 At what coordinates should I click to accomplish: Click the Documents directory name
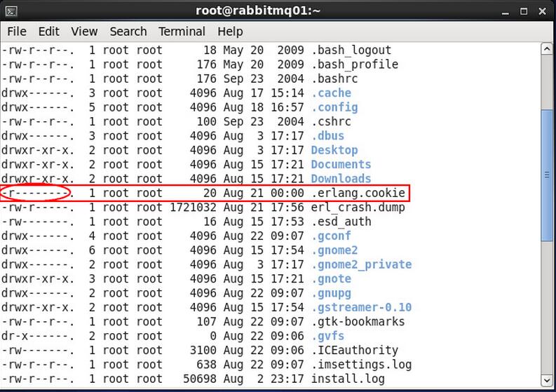tap(341, 164)
